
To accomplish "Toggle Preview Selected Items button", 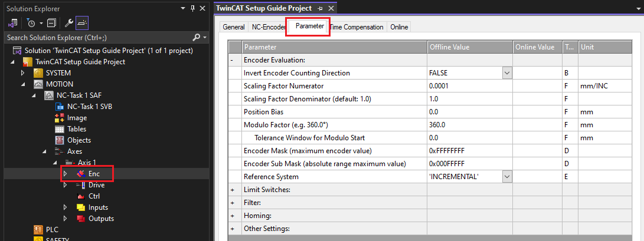I will pos(81,23).
